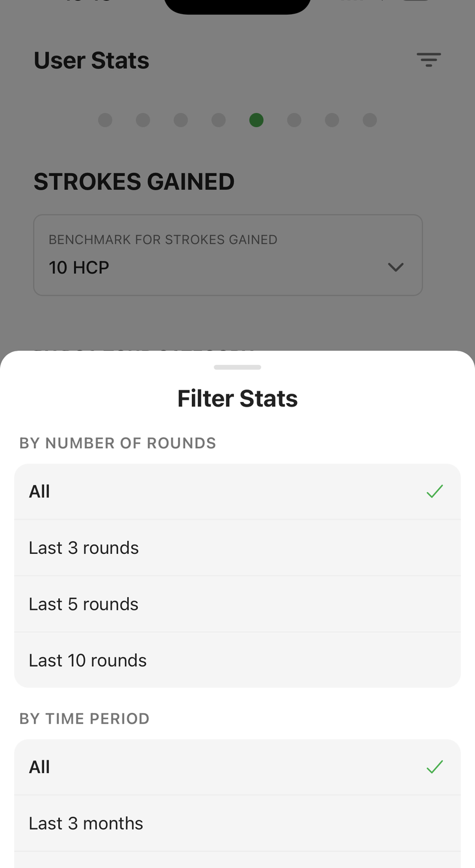Viewport: 475px width, 868px height.
Task: Tap the green checkmark on rounds All
Action: (435, 492)
